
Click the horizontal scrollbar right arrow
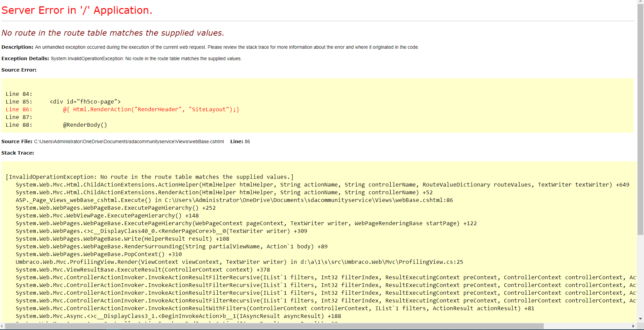pyautogui.click(x=633, y=326)
